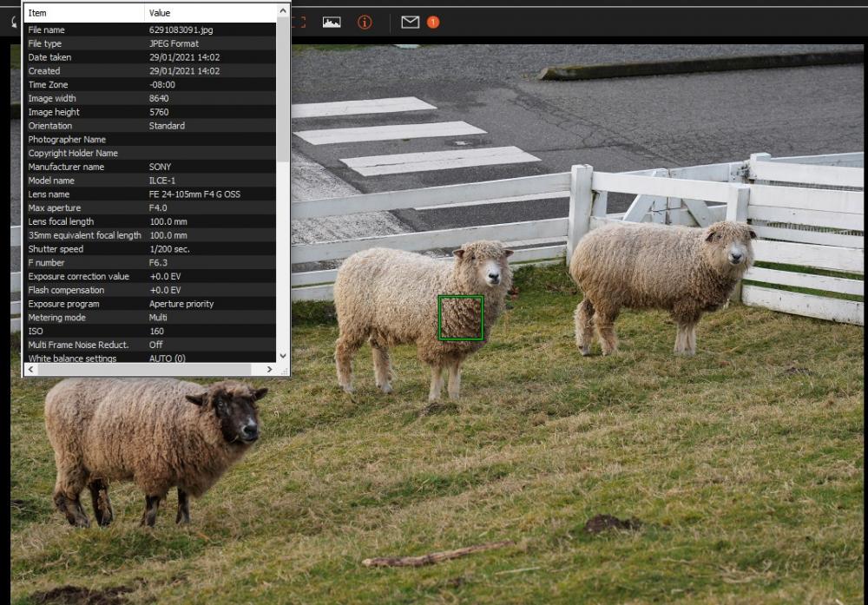Select the Model name value ILCE-1
The height and width of the screenshot is (605, 868).
(161, 181)
